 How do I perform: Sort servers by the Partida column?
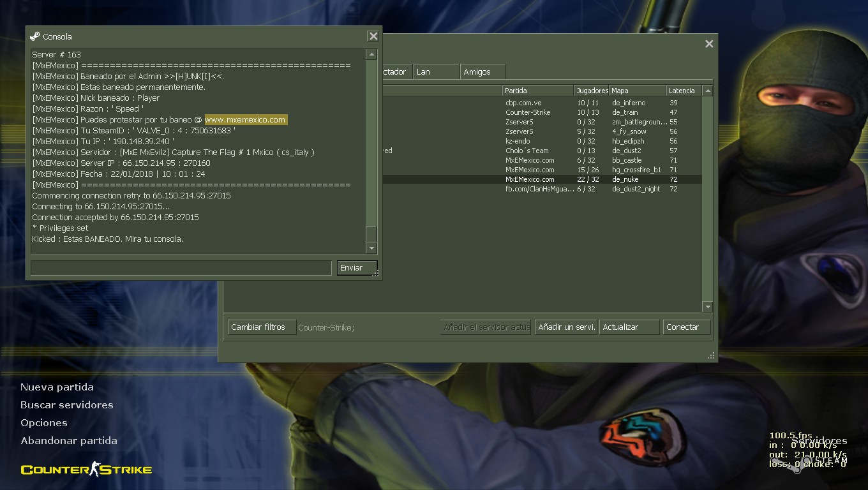537,91
